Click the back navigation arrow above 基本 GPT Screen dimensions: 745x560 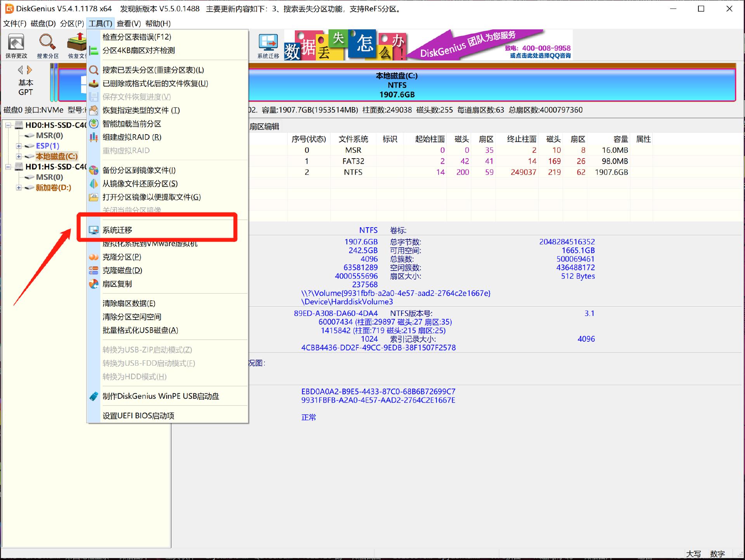click(20, 70)
